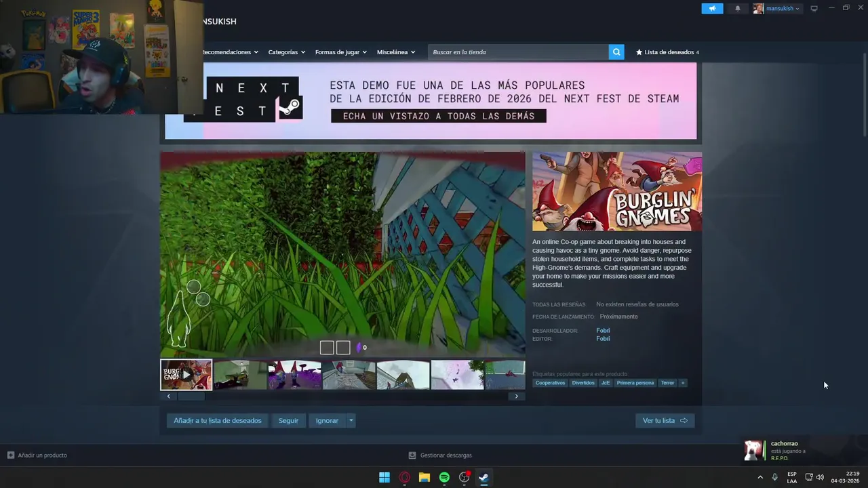
Task: Click the Steam logo on Next Fest banner
Action: pos(290,107)
